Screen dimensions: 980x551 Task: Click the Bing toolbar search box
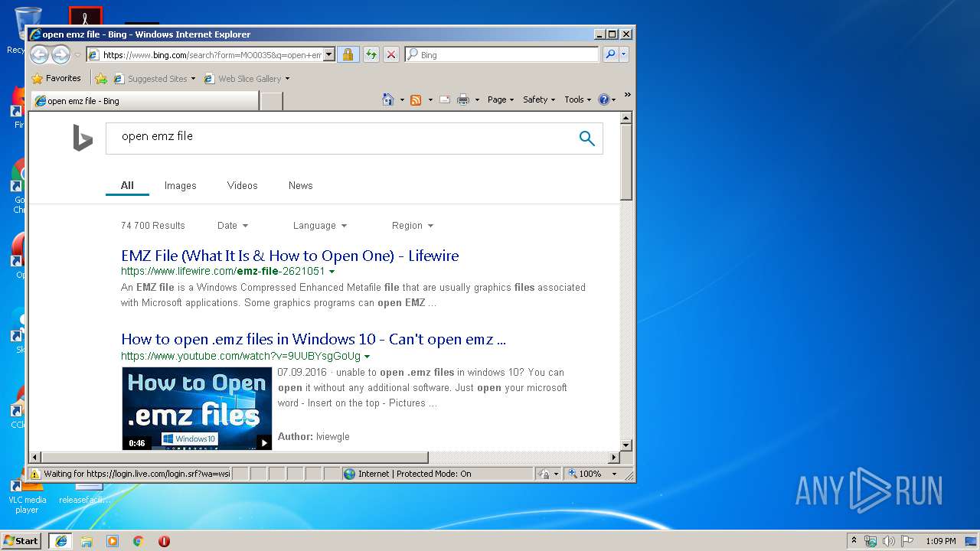pos(502,54)
